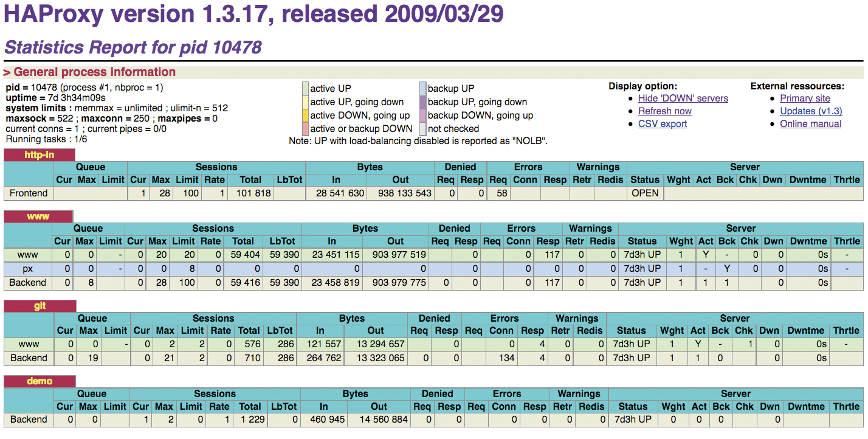Click bytes in value 23 458 819
Image resolution: width=868 pixels, height=439 pixels.
(336, 283)
